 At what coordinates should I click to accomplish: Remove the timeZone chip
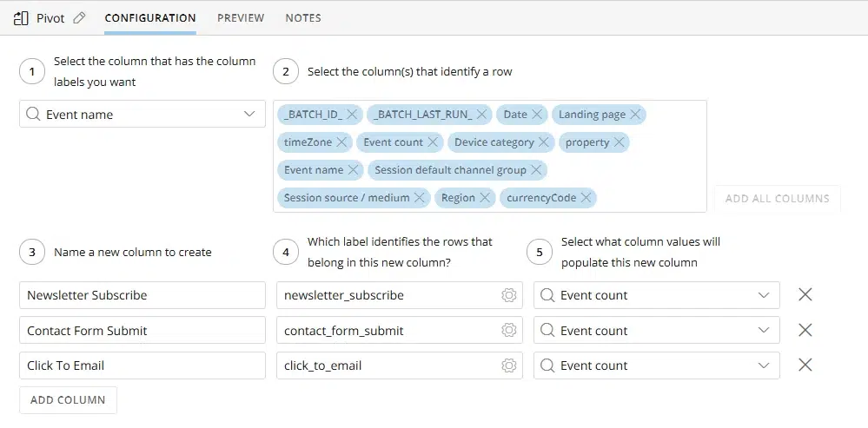point(341,142)
